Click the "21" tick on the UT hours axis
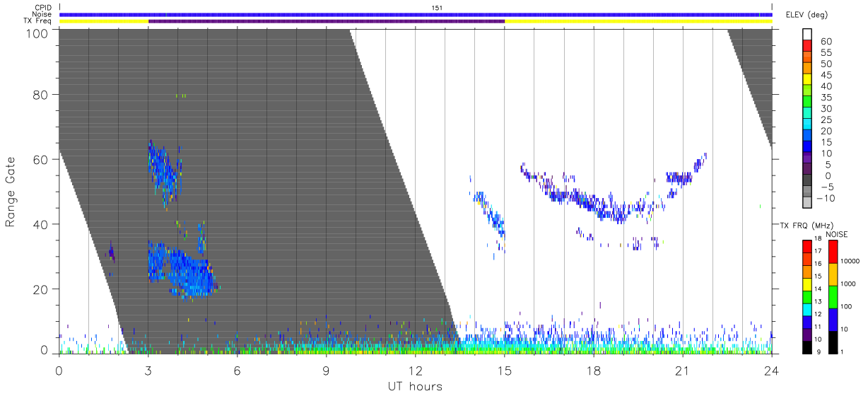This screenshot has height=401, width=868. tap(683, 370)
